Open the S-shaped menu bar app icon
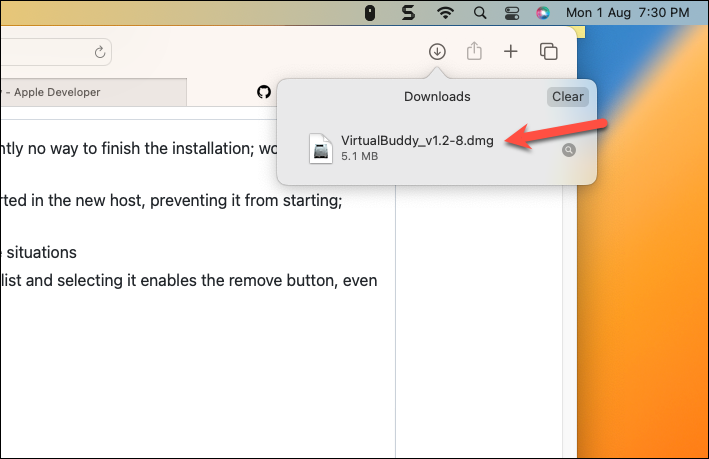 point(408,13)
